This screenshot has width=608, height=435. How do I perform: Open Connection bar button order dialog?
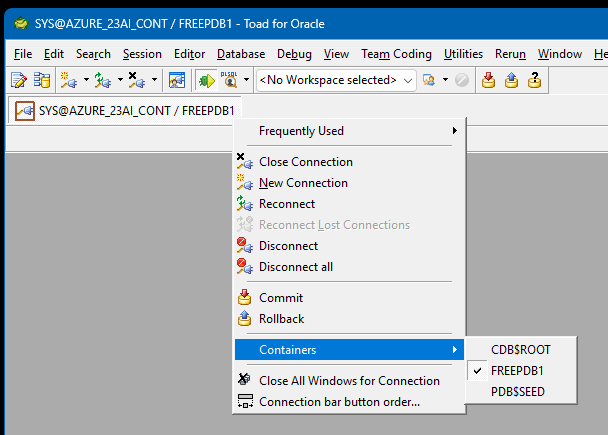pos(349,402)
